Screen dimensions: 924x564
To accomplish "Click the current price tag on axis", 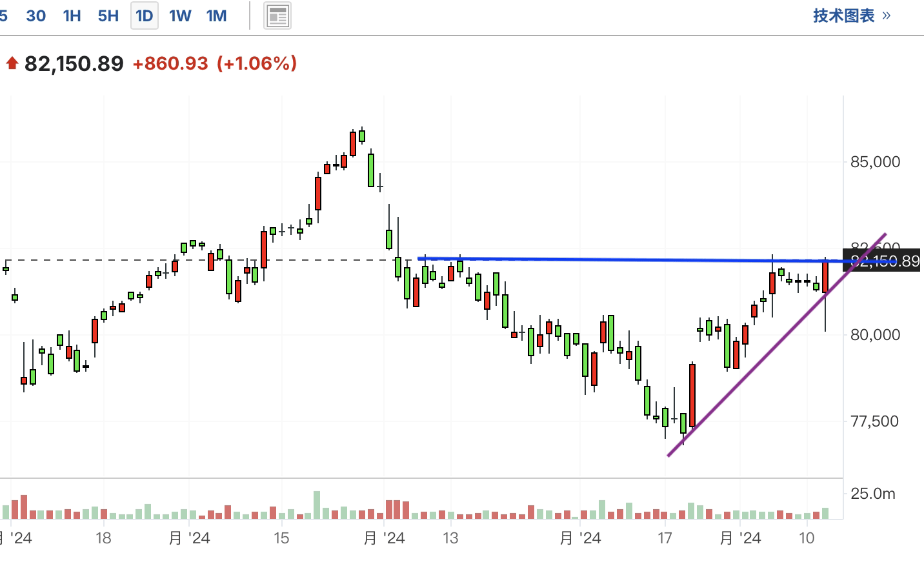I will coord(881,261).
